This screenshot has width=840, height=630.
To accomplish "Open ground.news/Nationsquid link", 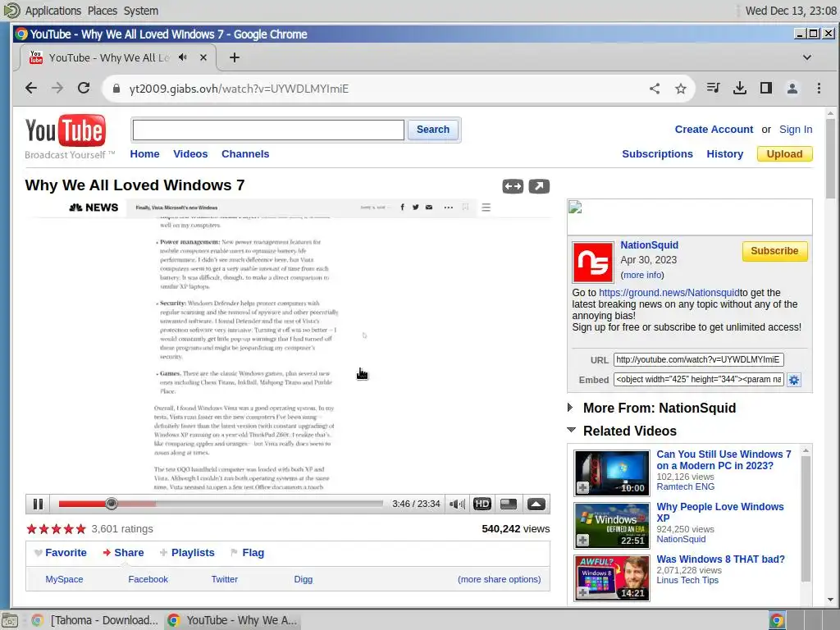I will point(669,293).
